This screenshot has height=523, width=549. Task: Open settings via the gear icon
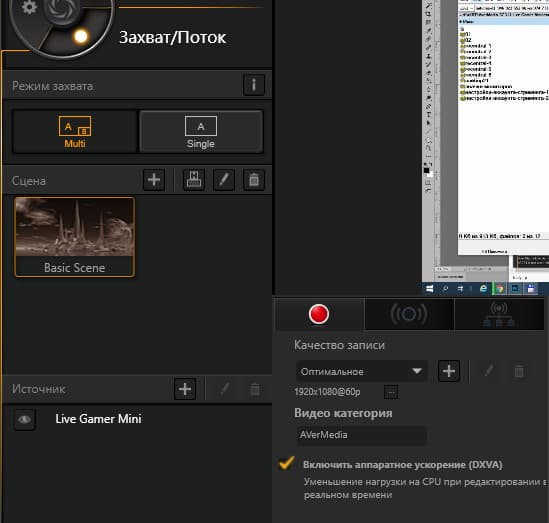[x=29, y=7]
